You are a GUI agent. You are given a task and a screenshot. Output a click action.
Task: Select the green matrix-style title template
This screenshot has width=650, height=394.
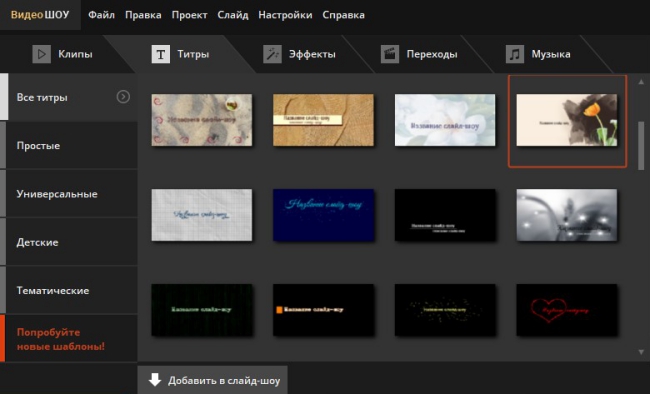pyautogui.click(x=201, y=310)
